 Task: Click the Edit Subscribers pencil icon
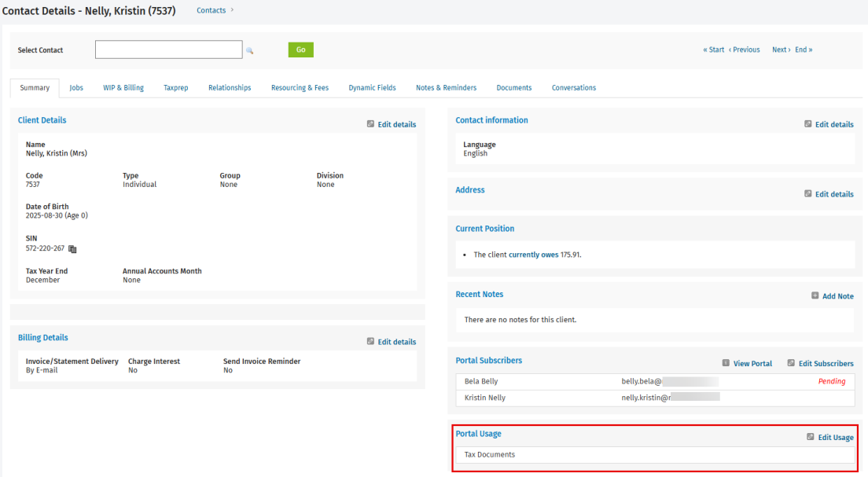pos(791,364)
